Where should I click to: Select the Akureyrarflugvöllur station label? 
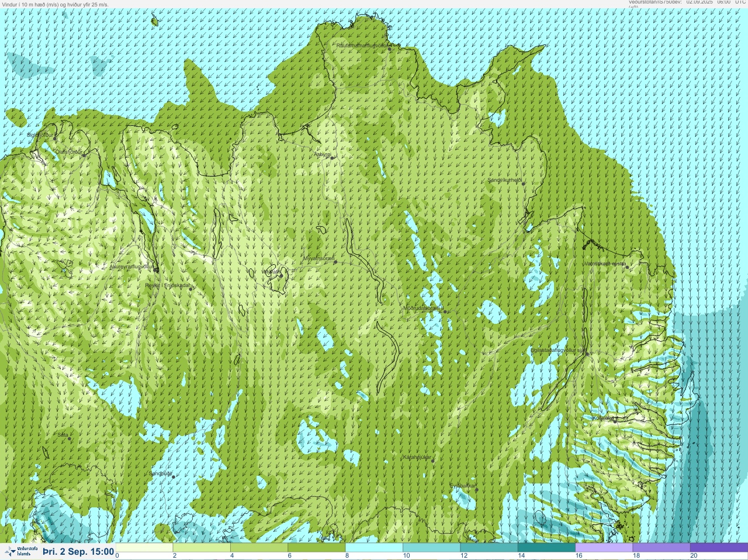[x=131, y=267]
